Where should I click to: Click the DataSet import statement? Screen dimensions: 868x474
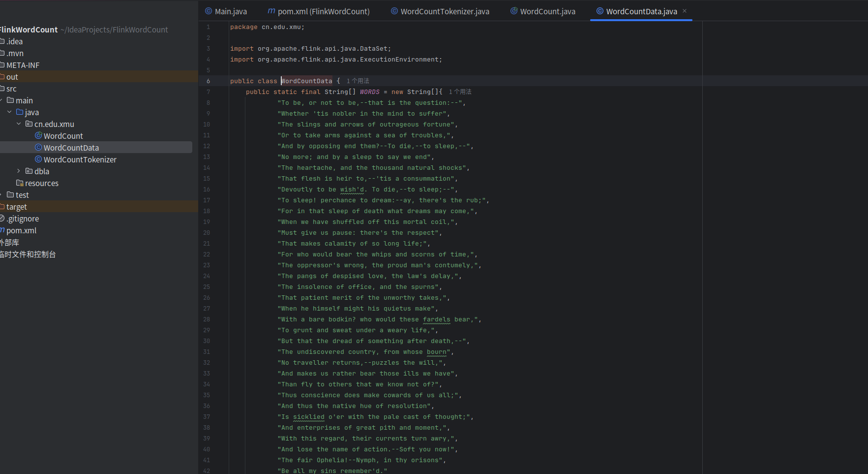pos(311,48)
